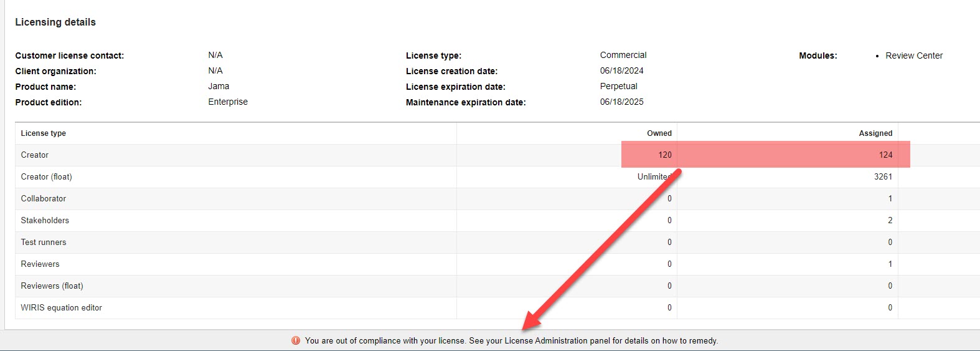Select the Test runners row label

tap(43, 243)
